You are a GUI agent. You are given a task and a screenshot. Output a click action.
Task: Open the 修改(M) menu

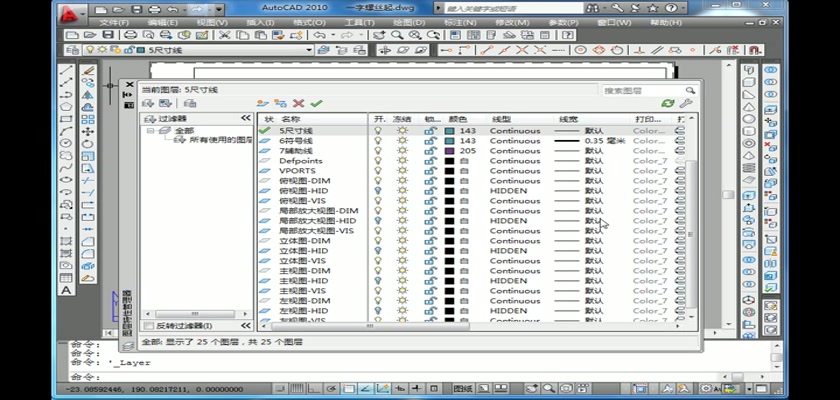pyautogui.click(x=512, y=23)
